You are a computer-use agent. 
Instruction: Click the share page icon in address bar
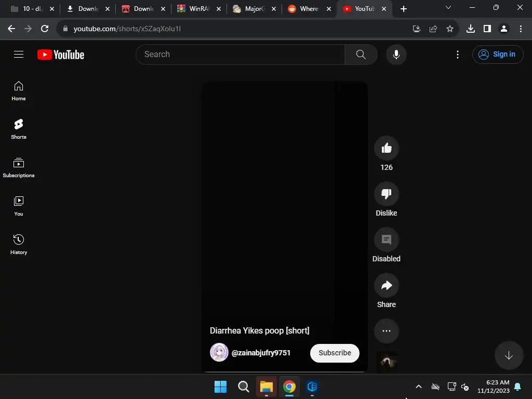click(433, 29)
